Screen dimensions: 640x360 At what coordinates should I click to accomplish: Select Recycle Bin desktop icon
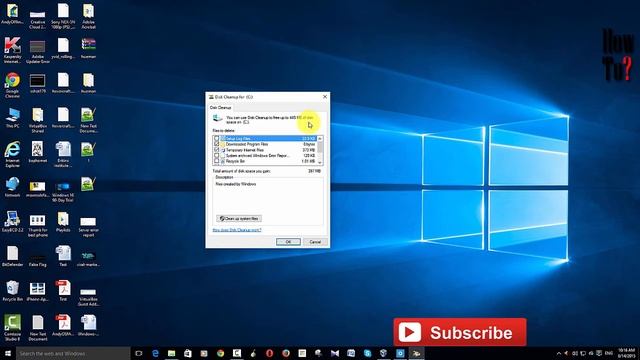12,291
